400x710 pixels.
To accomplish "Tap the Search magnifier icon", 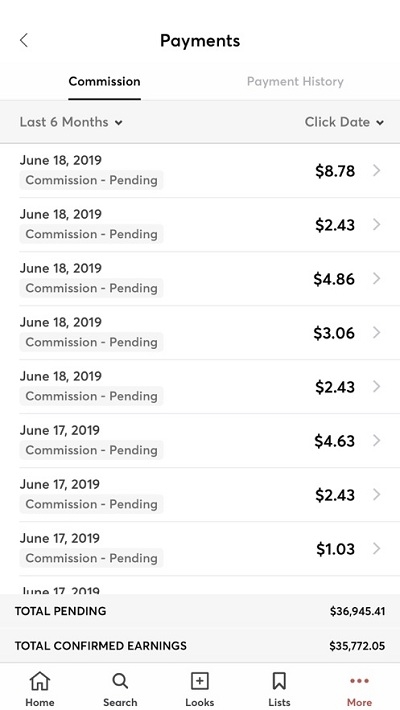I will point(120,681).
